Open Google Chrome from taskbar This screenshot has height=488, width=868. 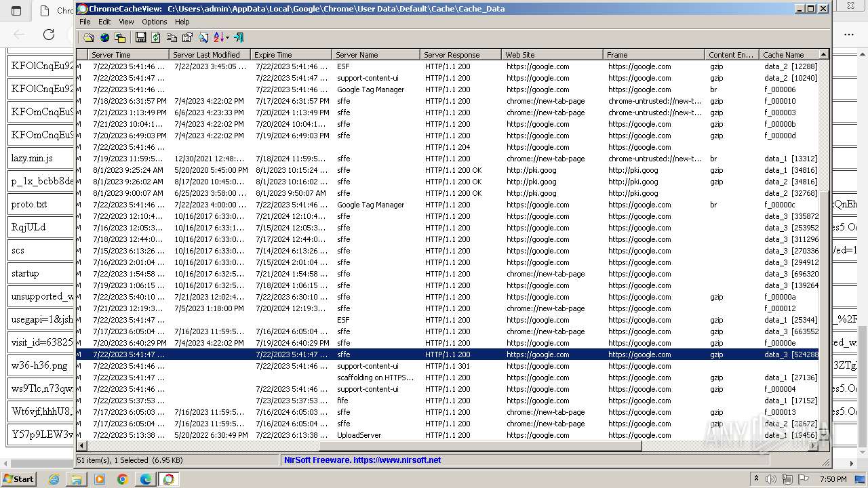pyautogui.click(x=123, y=479)
